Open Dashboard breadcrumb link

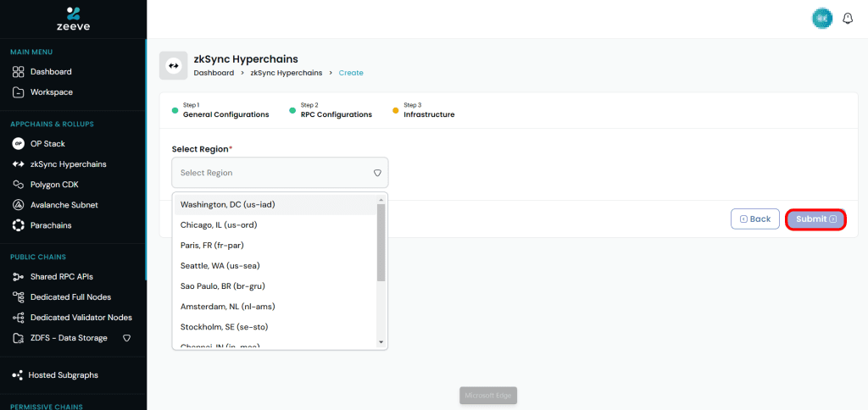[x=214, y=73]
